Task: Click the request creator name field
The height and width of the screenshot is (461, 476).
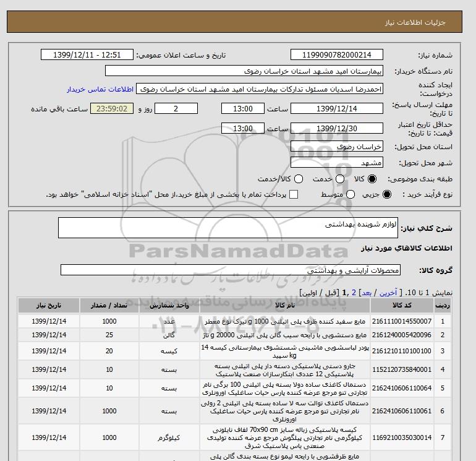Action: point(260,88)
